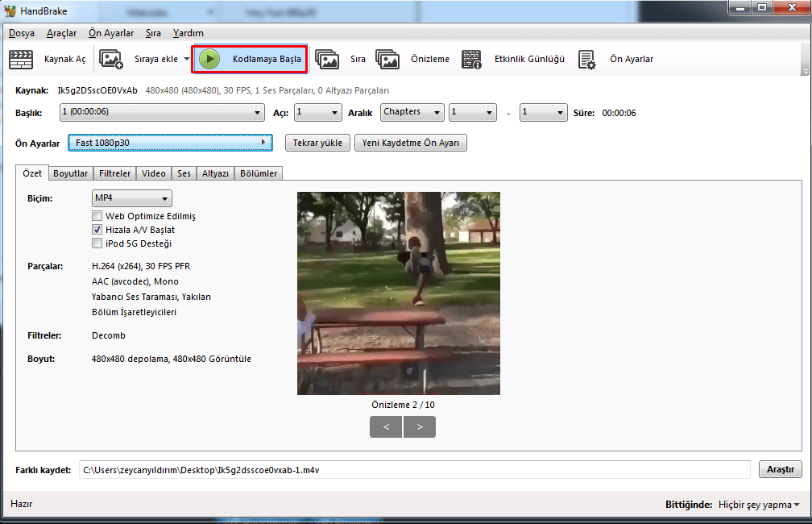Screen dimensions: 812x524
Task: Switch to the Boyutlar tab
Action: [x=70, y=173]
